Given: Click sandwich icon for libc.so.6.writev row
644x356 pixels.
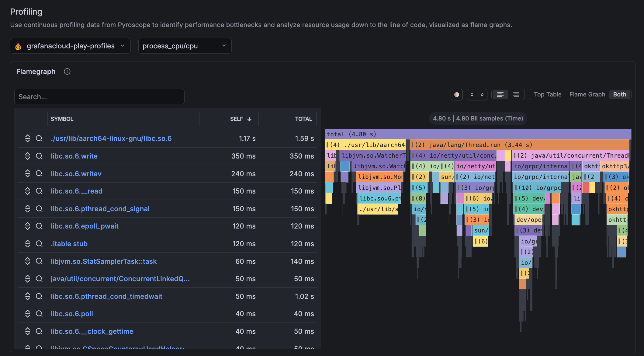Looking at the screenshot, I should 28,174.
